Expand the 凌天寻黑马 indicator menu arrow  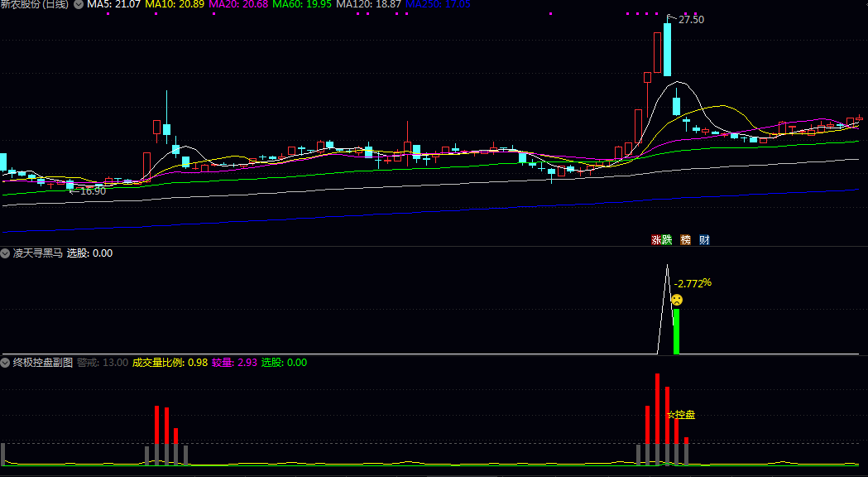coord(5,253)
